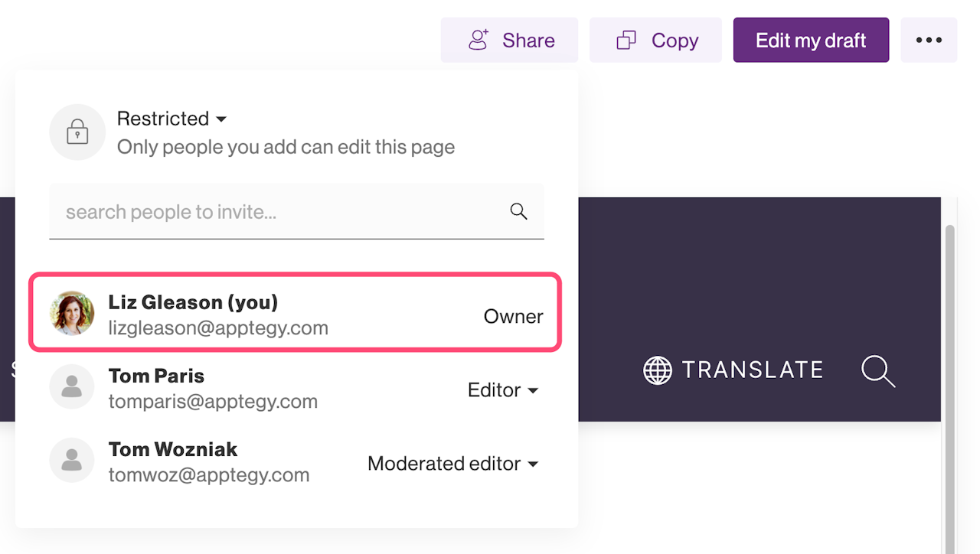Open Tom Wozniak's Moderated editor dropdown
This screenshot has height=554, width=980.
453,464
